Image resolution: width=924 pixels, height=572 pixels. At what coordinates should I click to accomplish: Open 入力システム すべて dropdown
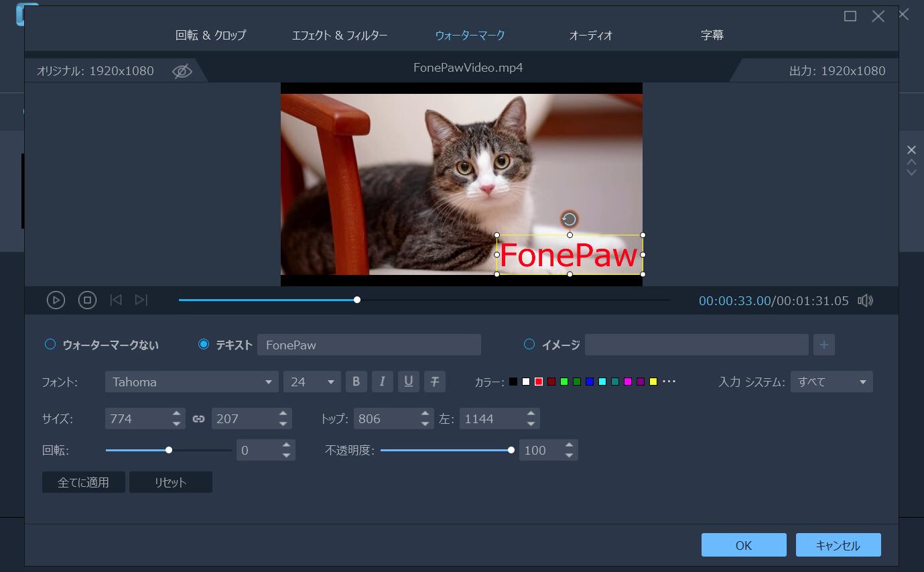832,382
